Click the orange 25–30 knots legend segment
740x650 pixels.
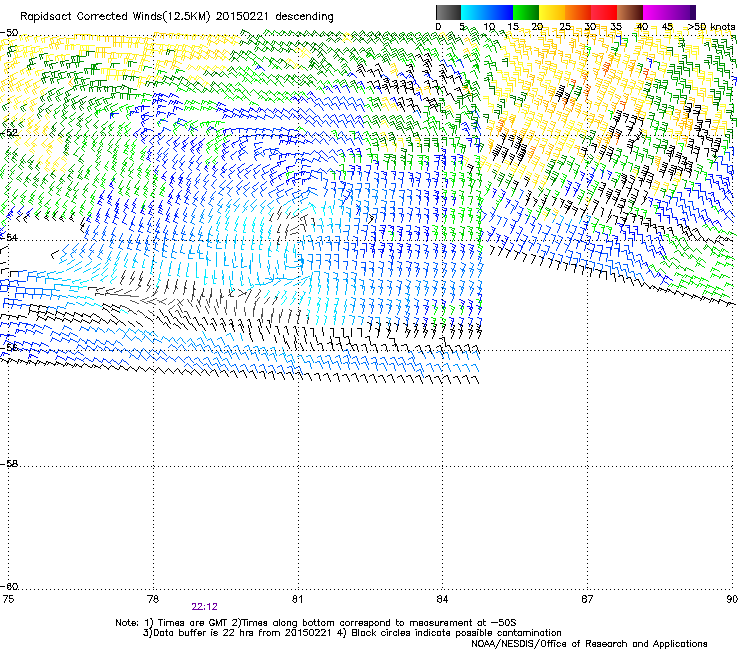[x=578, y=12]
